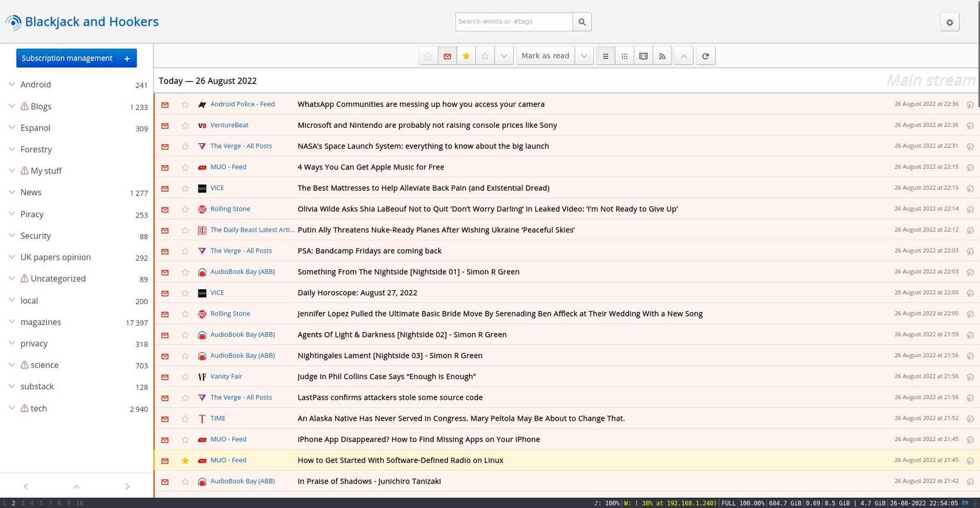Toggle read state of WhatsApp Communities article
This screenshot has height=508, width=980.
[165, 105]
